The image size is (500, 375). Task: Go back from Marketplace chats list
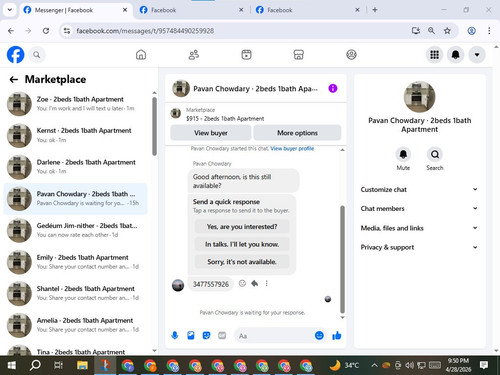14,79
